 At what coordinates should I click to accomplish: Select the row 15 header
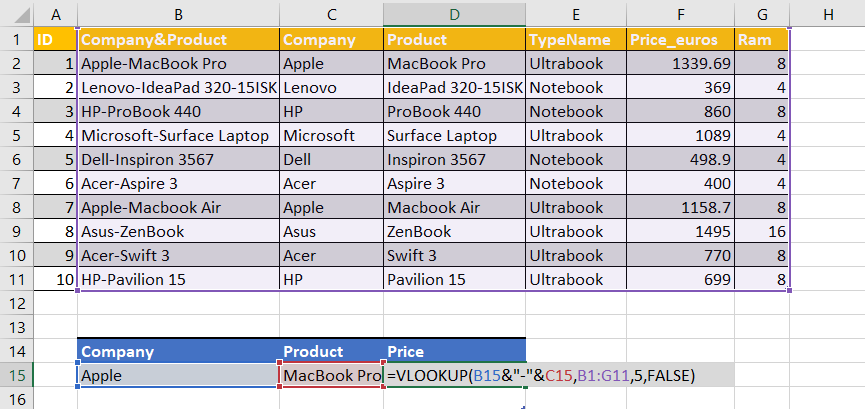16,376
